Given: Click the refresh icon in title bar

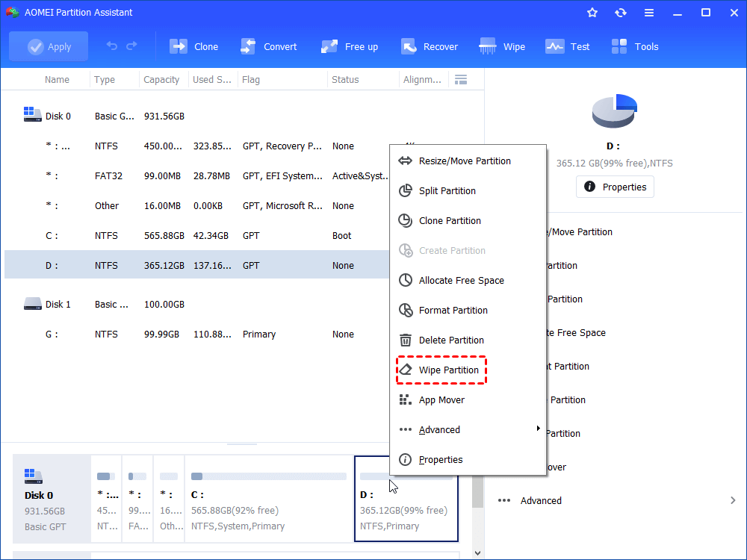Looking at the screenshot, I should 620,13.
